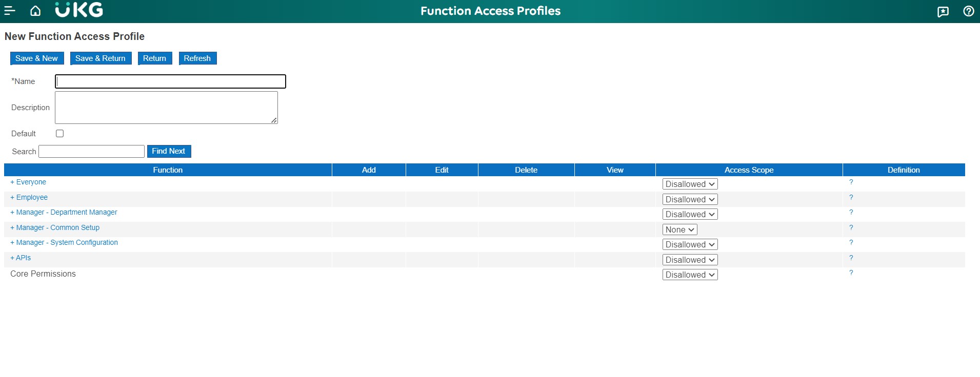Focus the Name input field
Viewport: 980px width, 377px height.
point(170,81)
